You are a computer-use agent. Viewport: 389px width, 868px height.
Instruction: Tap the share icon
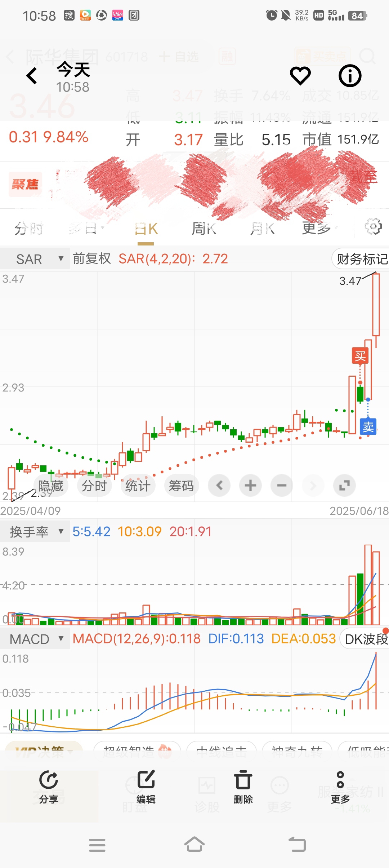pos(49,787)
